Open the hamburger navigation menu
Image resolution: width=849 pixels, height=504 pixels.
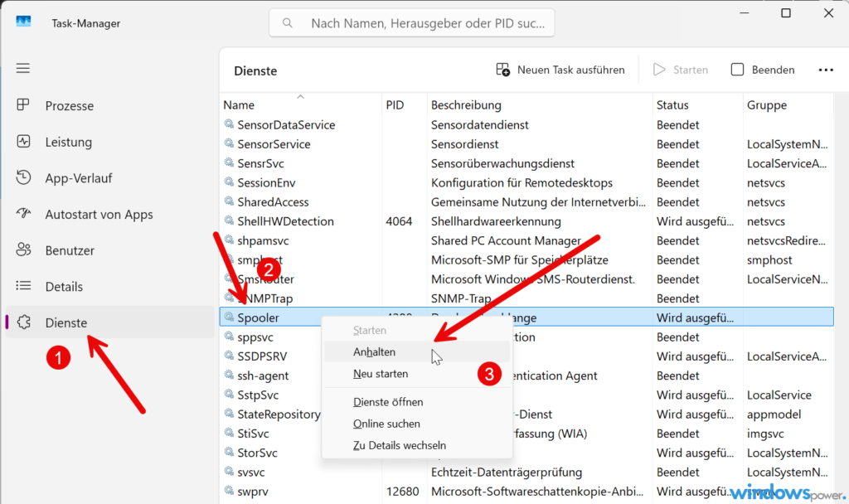[x=22, y=68]
